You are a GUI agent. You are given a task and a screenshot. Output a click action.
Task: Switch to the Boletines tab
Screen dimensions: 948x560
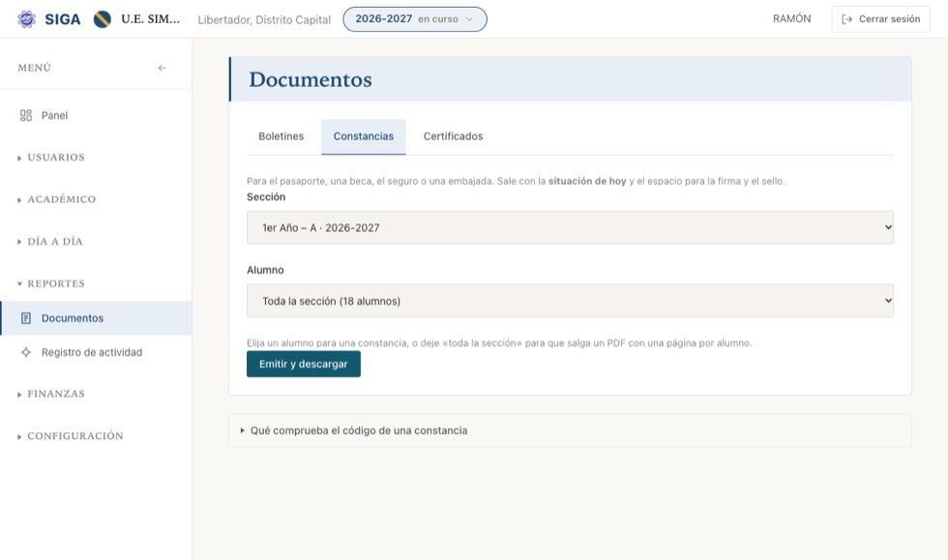[x=281, y=136]
